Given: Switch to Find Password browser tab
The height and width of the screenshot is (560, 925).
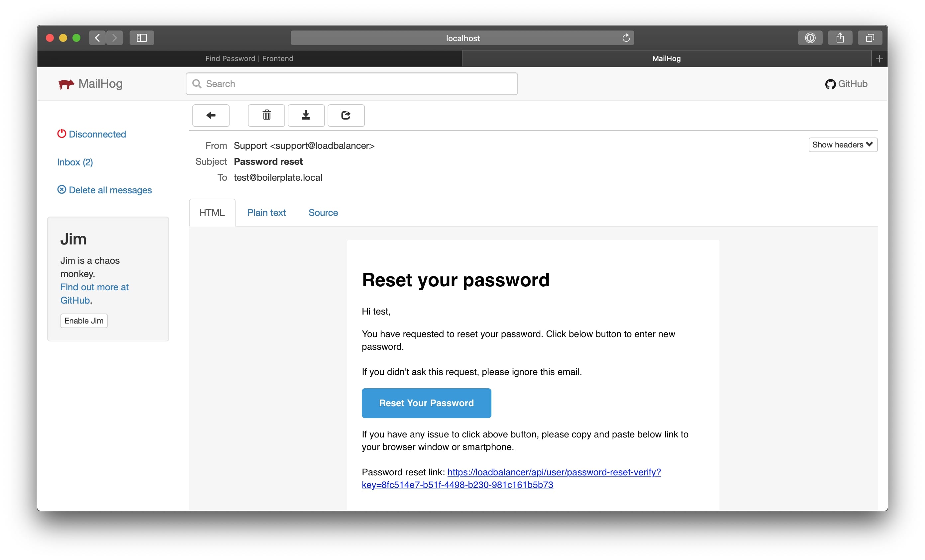Looking at the screenshot, I should click(x=249, y=58).
